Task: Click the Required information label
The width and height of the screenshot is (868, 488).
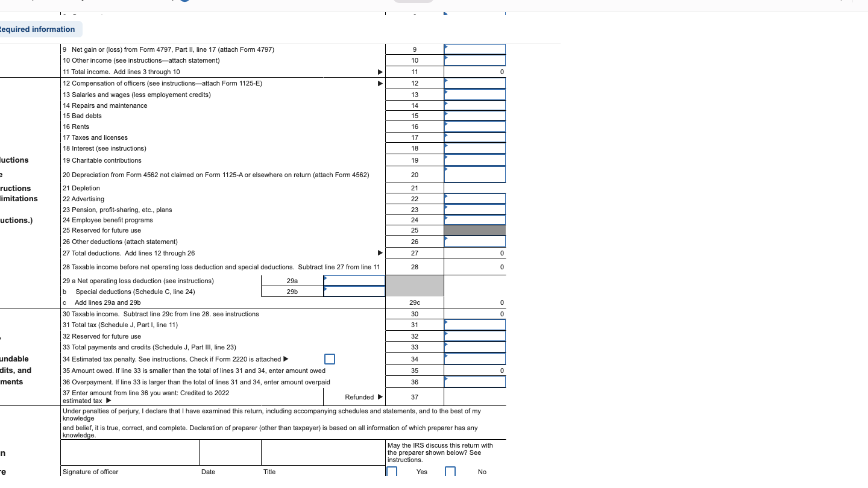Action: pos(37,29)
